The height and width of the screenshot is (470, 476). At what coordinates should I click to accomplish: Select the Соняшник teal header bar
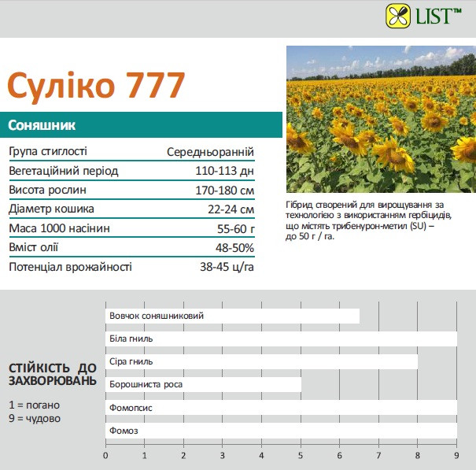click(142, 125)
